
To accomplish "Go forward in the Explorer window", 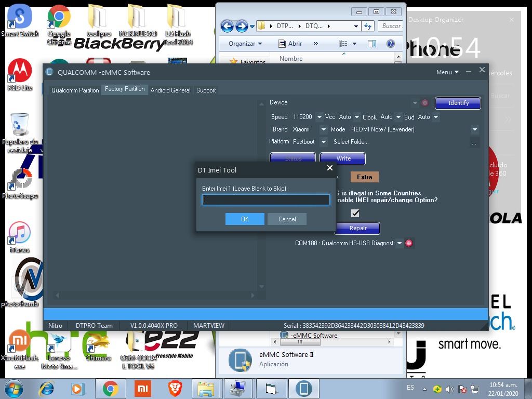I will pos(242,26).
